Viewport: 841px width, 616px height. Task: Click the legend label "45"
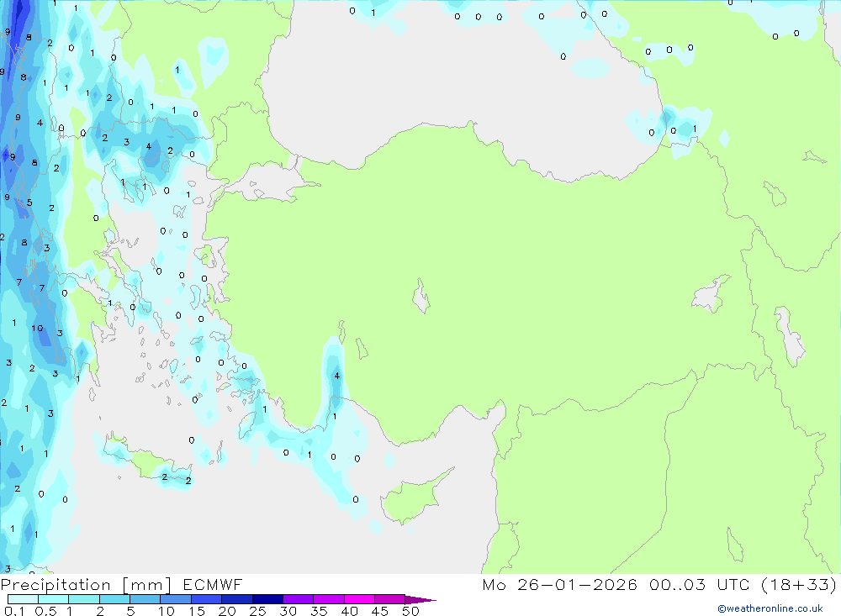pyautogui.click(x=380, y=611)
